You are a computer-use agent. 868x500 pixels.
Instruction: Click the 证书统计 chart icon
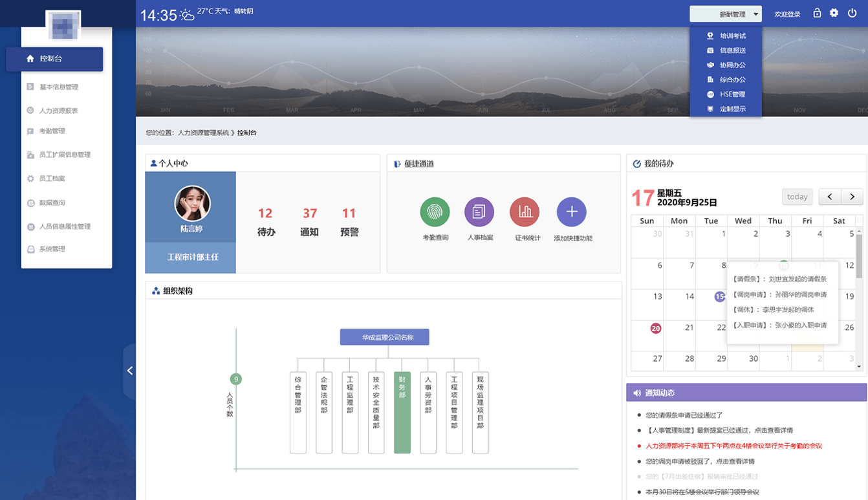point(525,212)
